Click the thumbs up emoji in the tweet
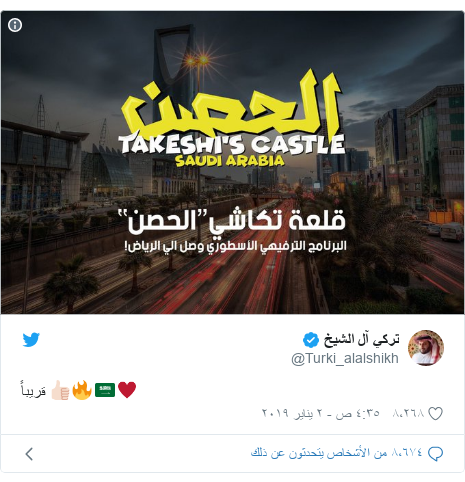 click(60, 390)
